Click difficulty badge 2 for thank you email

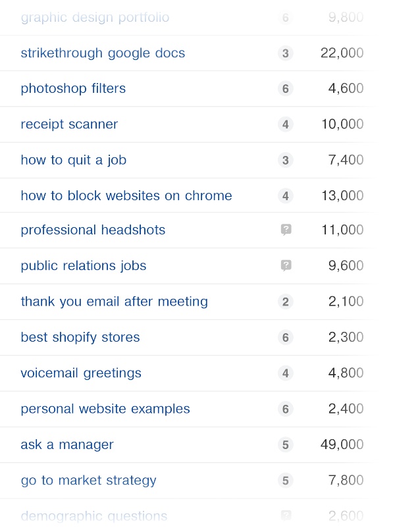click(x=285, y=302)
